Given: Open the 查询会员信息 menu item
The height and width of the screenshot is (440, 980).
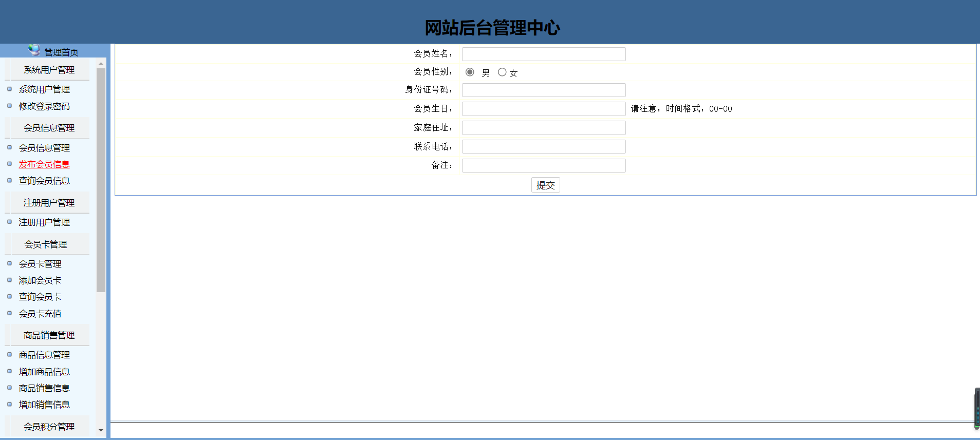Looking at the screenshot, I should (x=44, y=181).
